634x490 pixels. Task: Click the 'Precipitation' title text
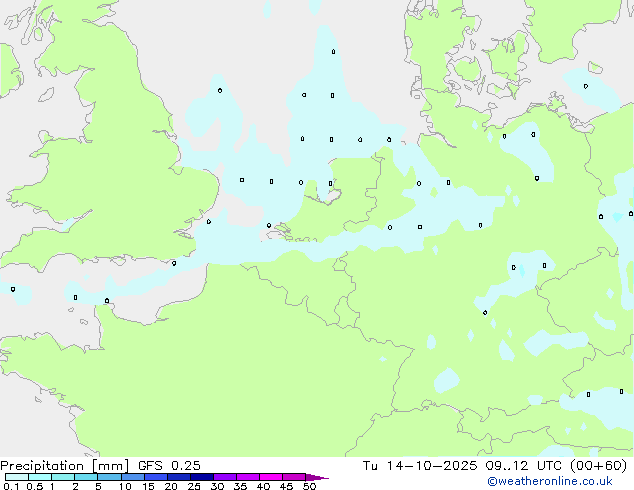pos(42,466)
